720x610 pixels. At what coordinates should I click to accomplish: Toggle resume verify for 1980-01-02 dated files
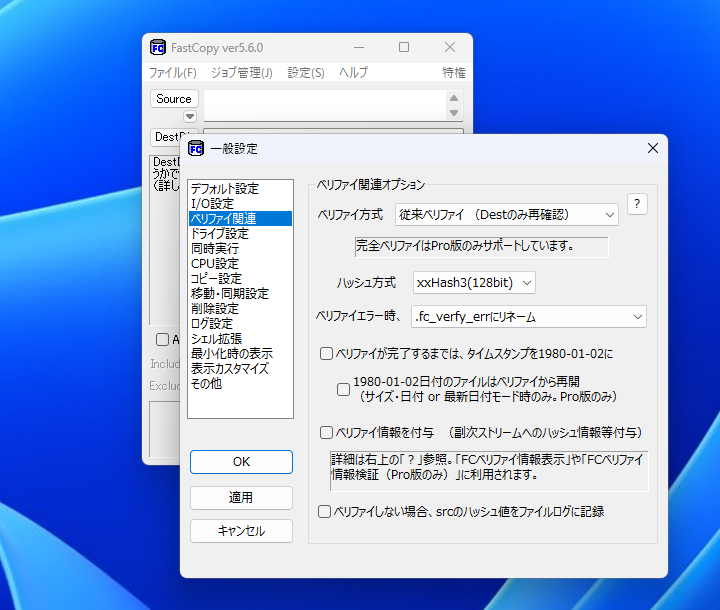[x=343, y=390]
